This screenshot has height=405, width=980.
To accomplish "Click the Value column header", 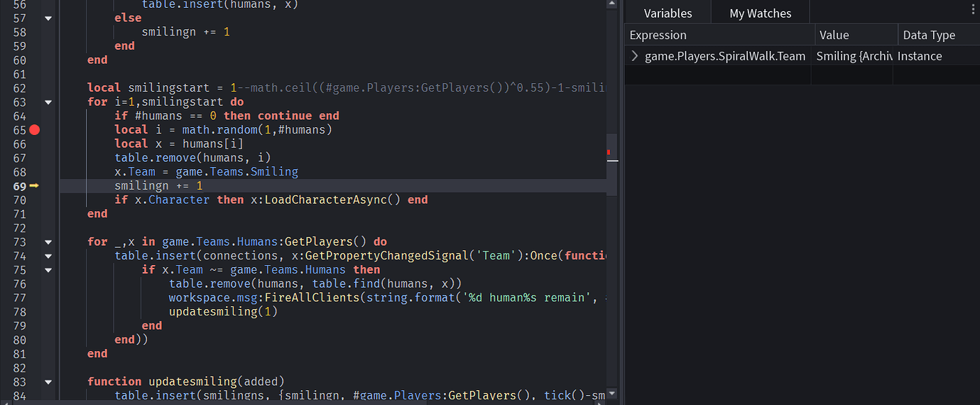I will point(856,35).
